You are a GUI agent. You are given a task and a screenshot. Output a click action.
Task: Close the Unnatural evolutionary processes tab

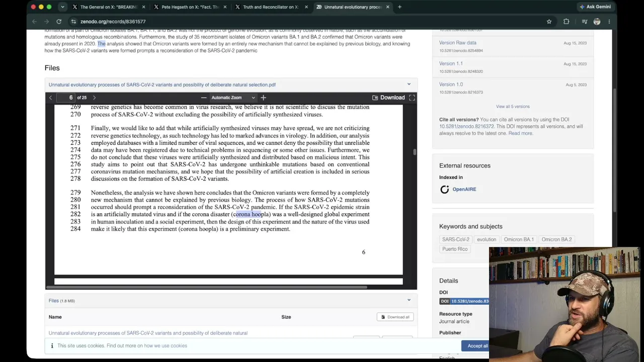387,7
